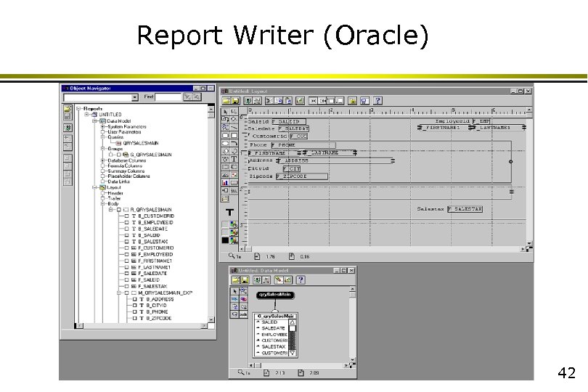Click the black color swatch in Layout palette
The height and width of the screenshot is (392, 588).
tap(225, 240)
